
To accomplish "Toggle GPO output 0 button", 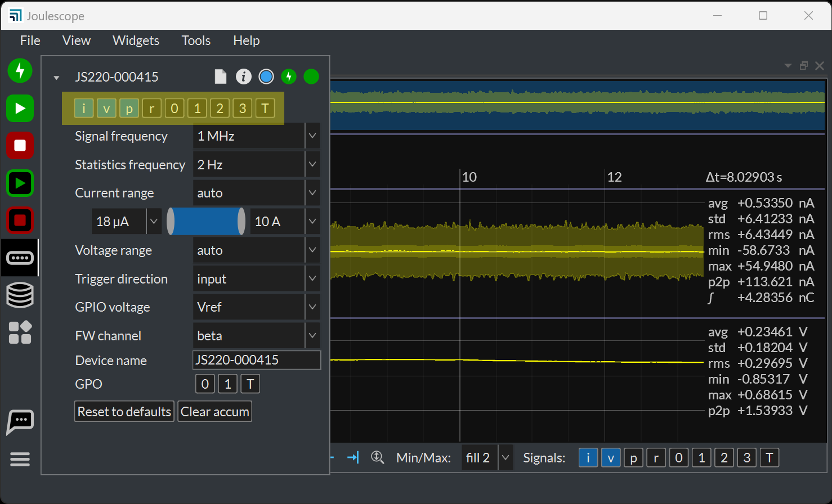I will tap(205, 384).
